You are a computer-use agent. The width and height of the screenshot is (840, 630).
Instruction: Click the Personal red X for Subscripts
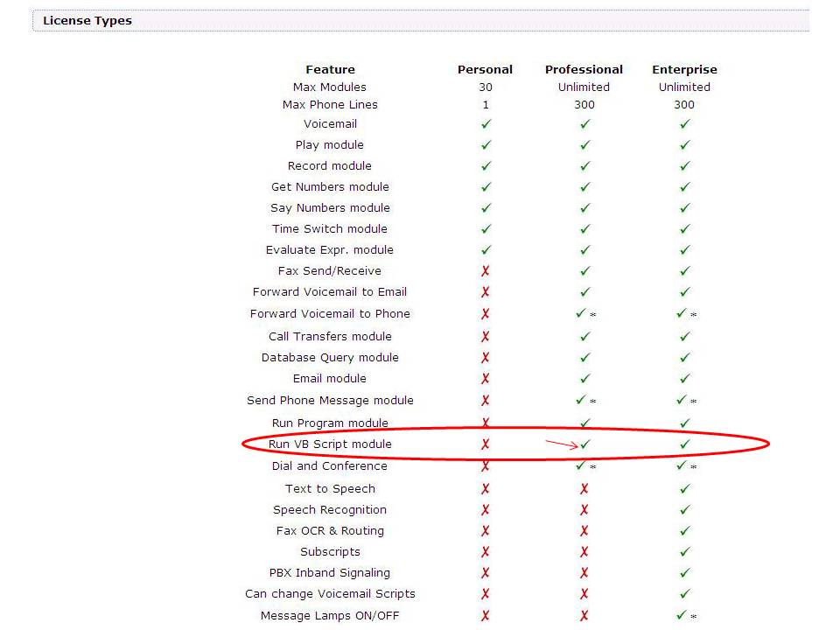coord(486,551)
